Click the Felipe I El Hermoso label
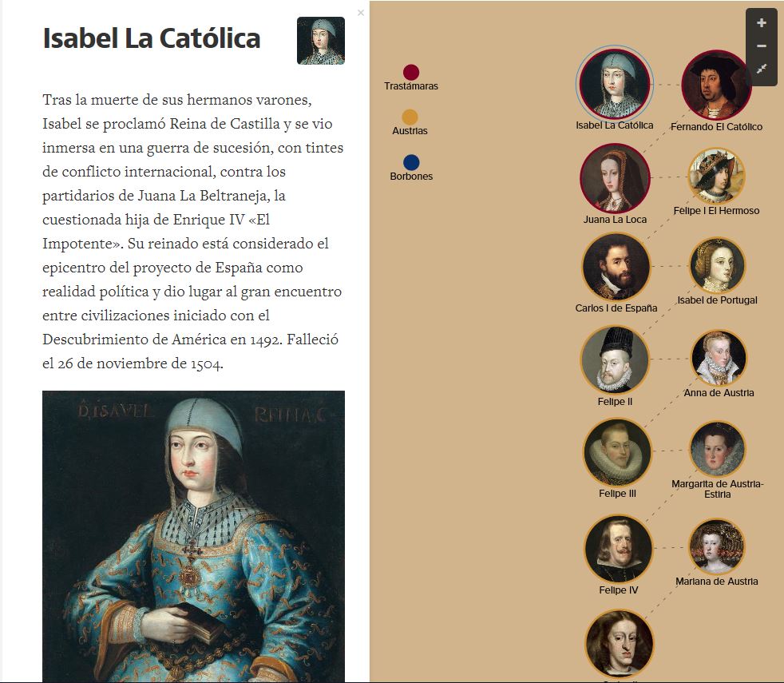 pyautogui.click(x=716, y=211)
